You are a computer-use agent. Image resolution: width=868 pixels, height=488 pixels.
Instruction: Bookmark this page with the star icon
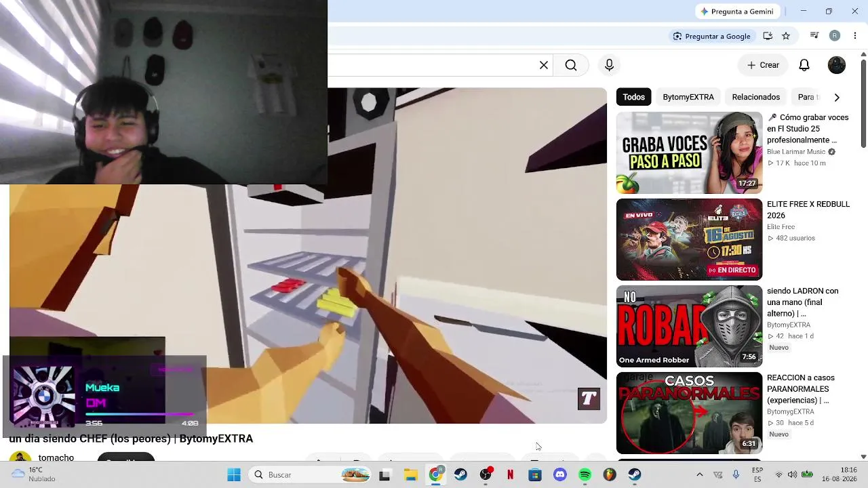pos(786,36)
